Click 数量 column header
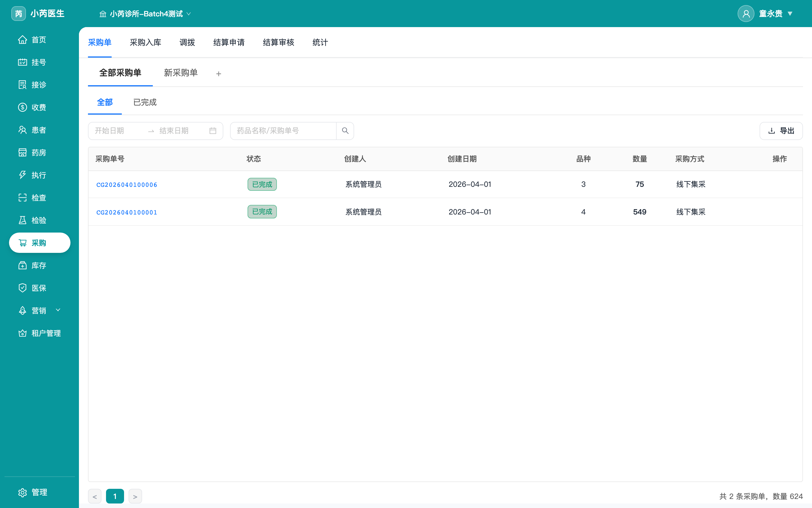812x508 pixels. coord(639,159)
